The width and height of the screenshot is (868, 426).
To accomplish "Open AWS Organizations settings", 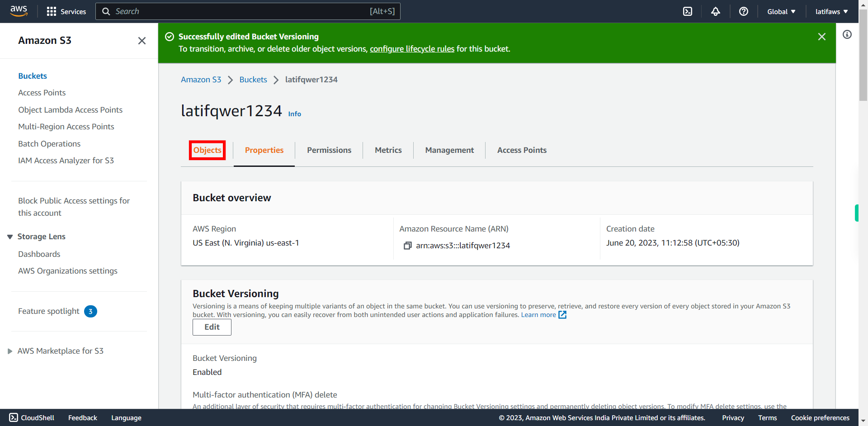I will pyautogui.click(x=68, y=271).
